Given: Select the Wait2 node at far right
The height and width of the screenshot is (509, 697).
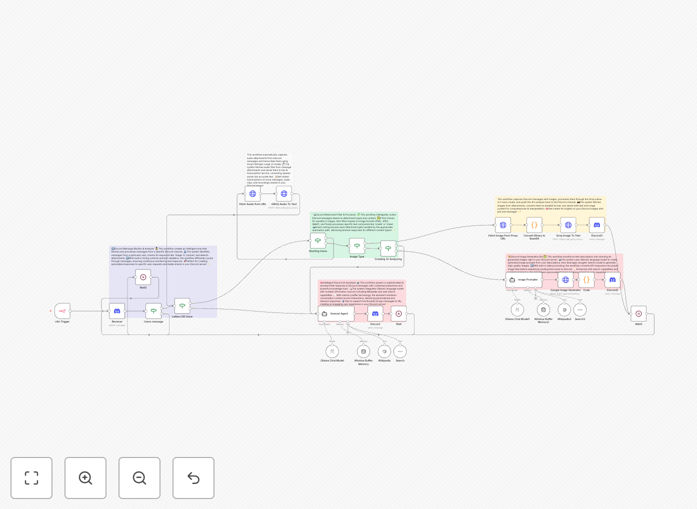Looking at the screenshot, I should [638, 313].
